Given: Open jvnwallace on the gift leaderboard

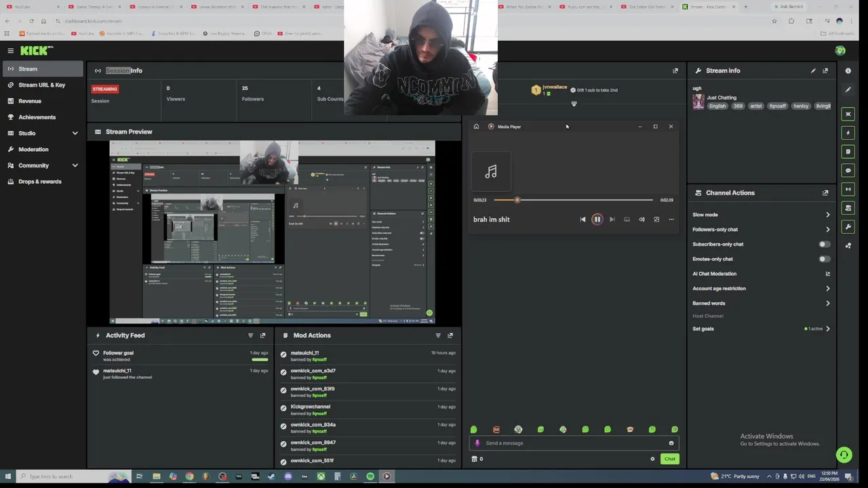Looking at the screenshot, I should pos(555,87).
